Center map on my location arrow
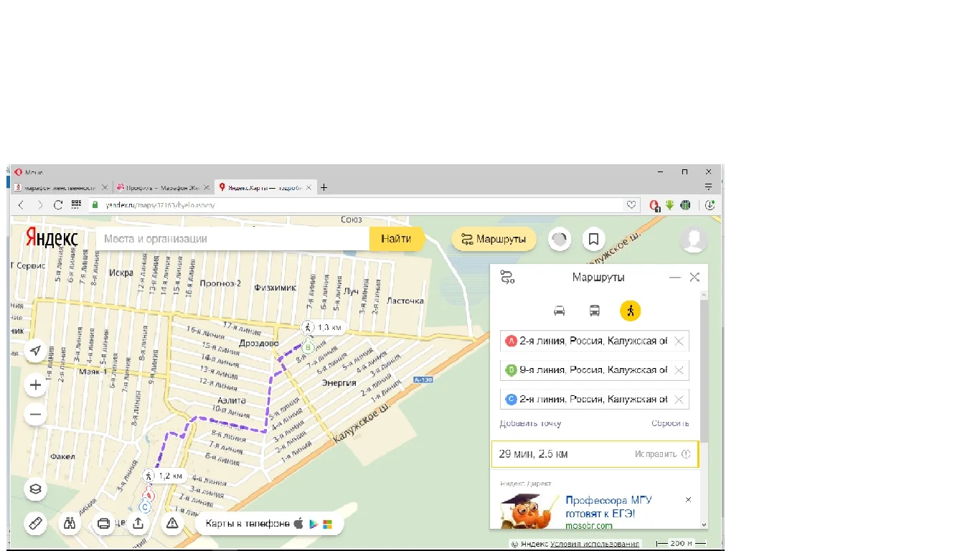 (x=35, y=351)
